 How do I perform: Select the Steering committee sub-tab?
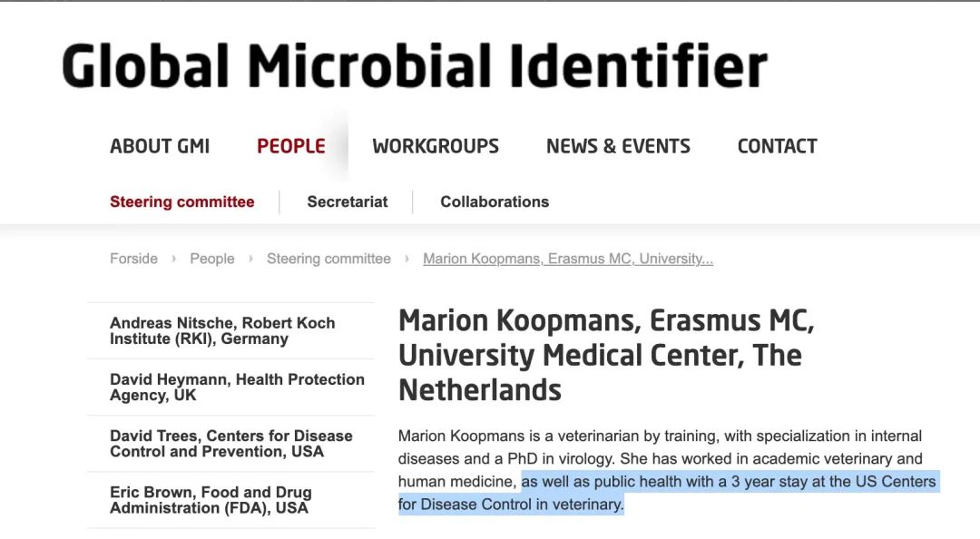(x=181, y=201)
